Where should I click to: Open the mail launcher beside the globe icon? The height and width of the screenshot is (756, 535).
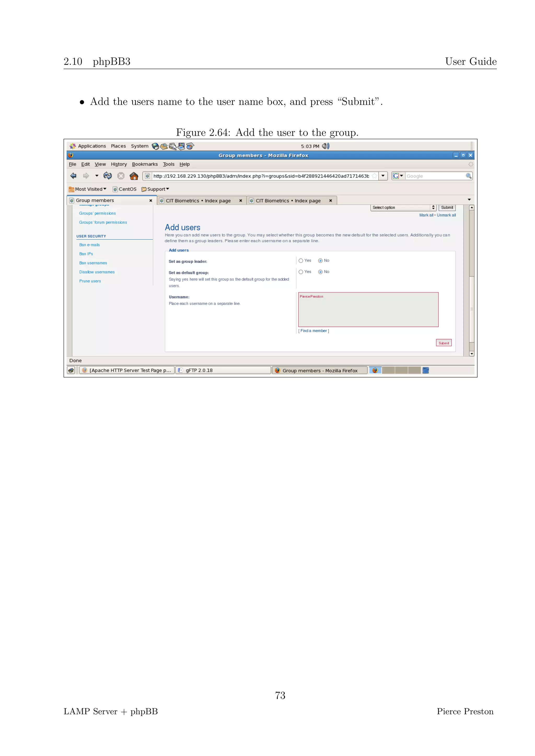click(164, 146)
